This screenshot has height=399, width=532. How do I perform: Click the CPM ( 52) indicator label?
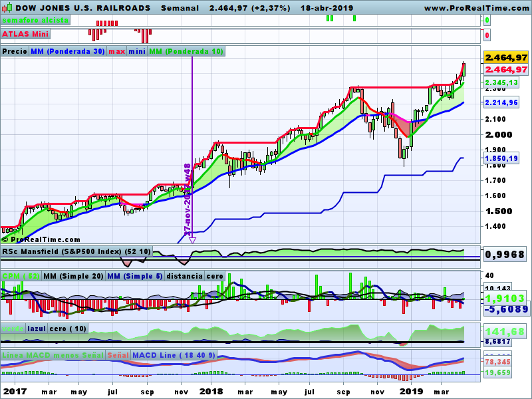click(x=21, y=276)
